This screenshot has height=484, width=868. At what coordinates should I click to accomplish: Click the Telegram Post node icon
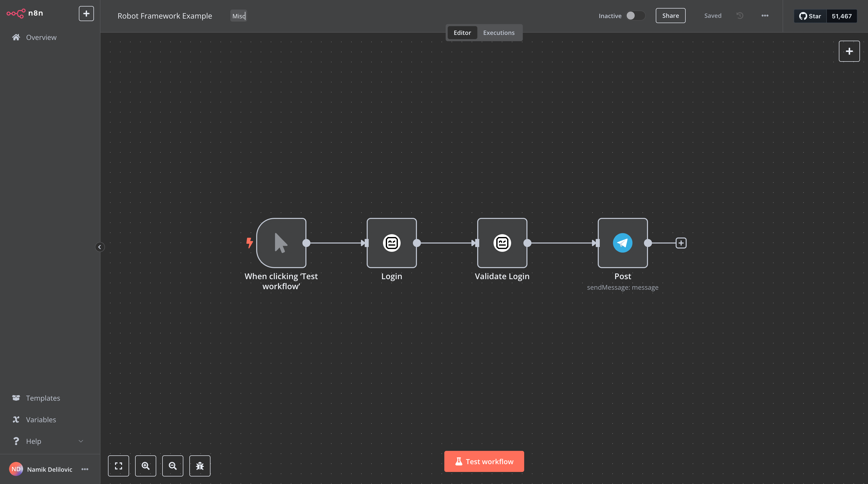622,243
